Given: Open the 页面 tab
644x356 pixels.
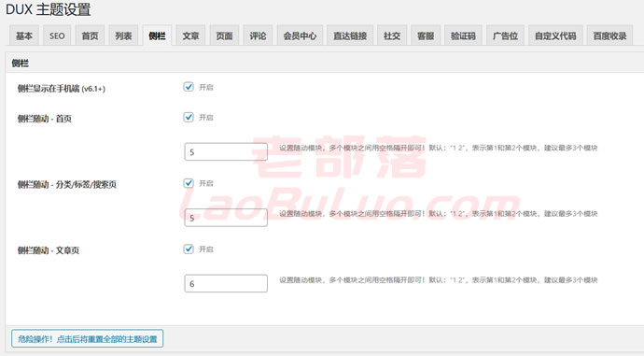Looking at the screenshot, I should tap(224, 36).
